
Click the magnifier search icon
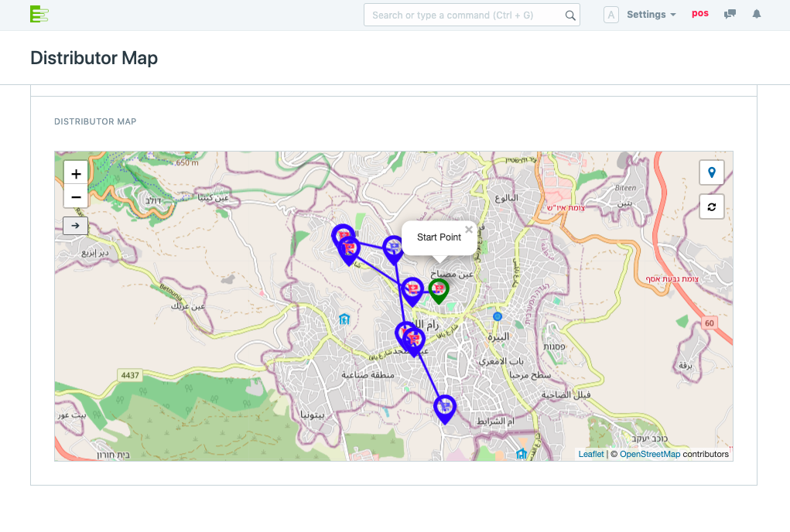(570, 15)
